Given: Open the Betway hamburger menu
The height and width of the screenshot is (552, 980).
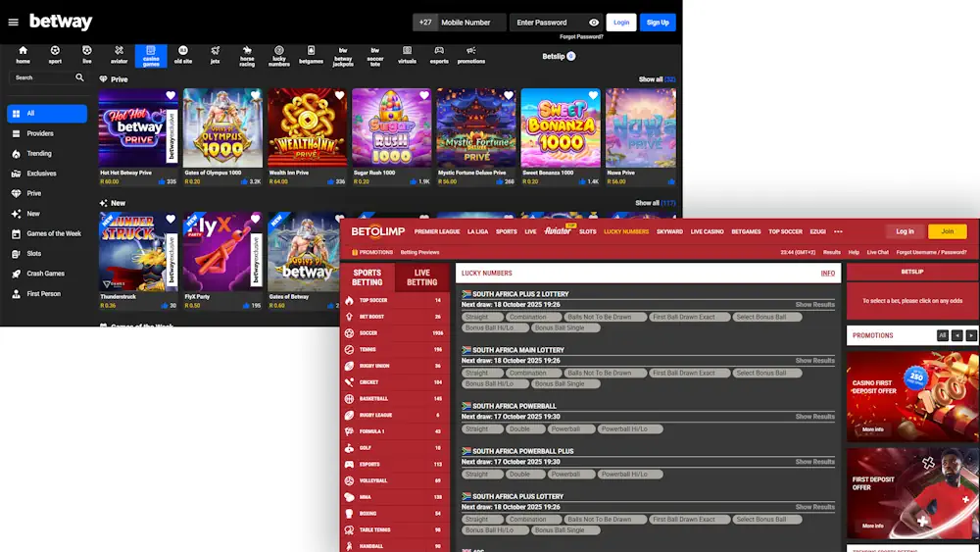Looking at the screenshot, I should (13, 23).
